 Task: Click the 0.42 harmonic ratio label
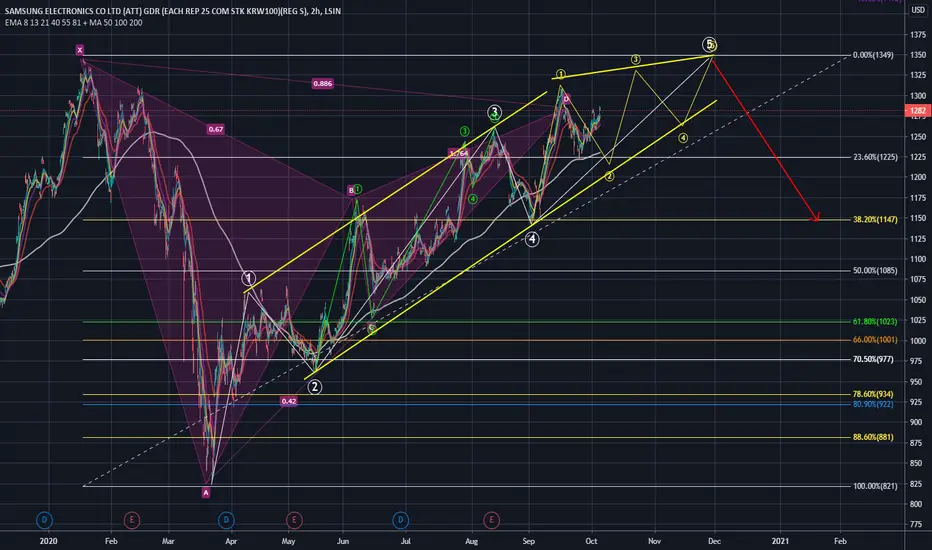289,401
